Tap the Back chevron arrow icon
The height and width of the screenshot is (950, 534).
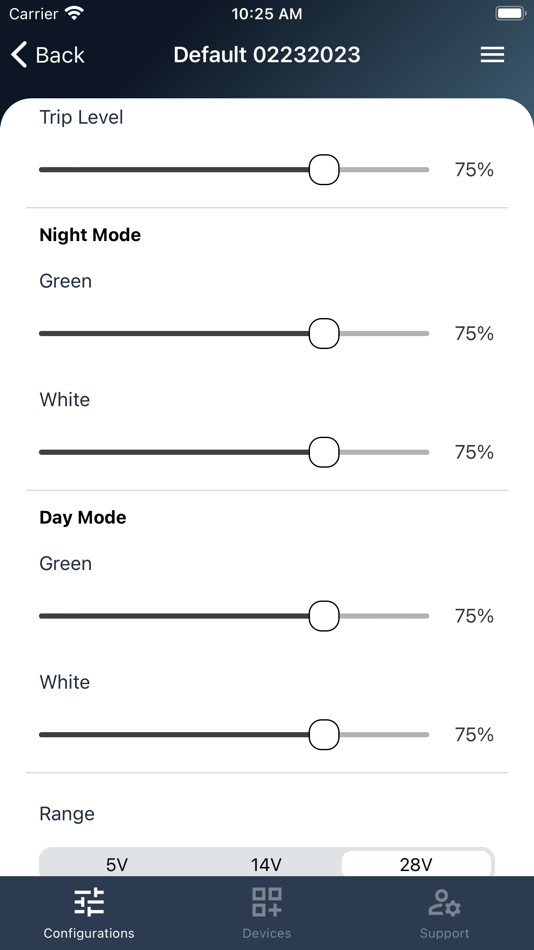click(19, 55)
